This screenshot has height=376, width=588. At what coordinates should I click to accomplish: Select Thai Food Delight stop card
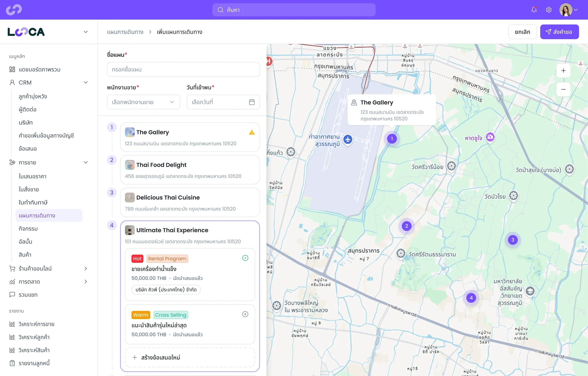click(x=190, y=170)
